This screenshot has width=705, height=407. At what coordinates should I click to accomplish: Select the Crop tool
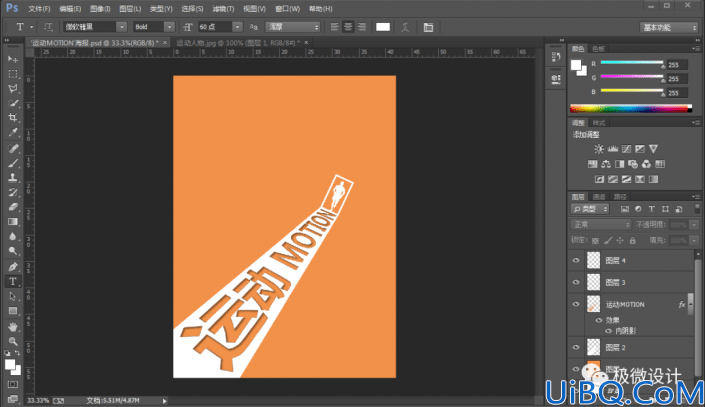(13, 118)
